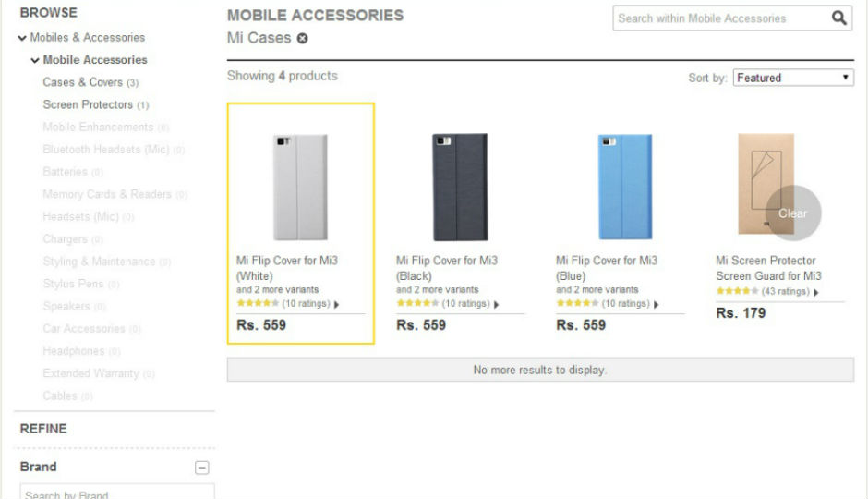Open blue Mi Flip Cover thumbnail

[620, 187]
